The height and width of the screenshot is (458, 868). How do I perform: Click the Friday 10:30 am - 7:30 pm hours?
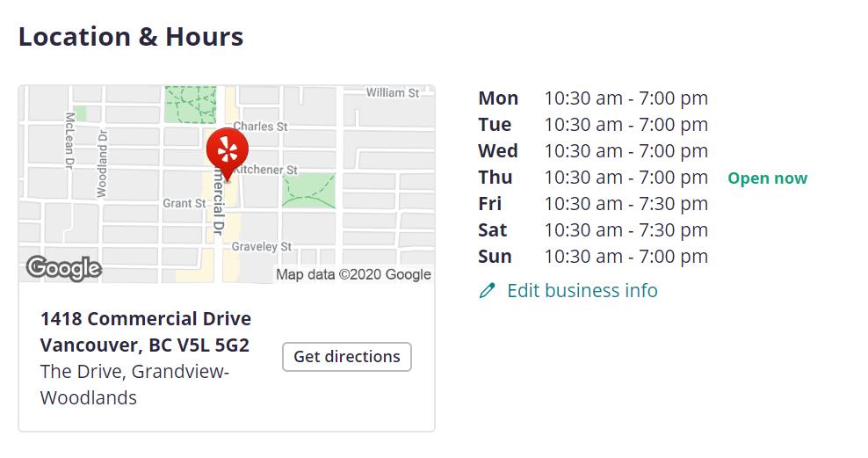point(626,204)
